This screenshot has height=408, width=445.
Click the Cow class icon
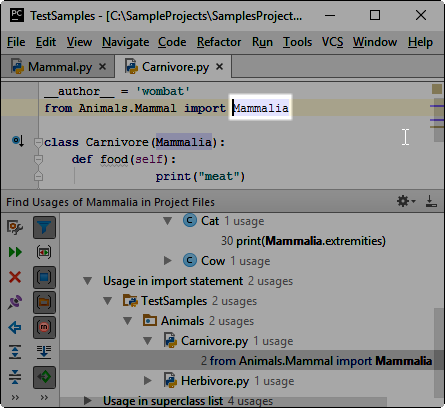coord(190,260)
